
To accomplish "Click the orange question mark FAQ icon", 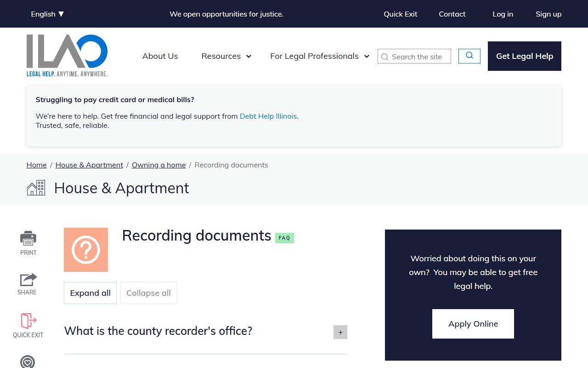I will pyautogui.click(x=86, y=250).
